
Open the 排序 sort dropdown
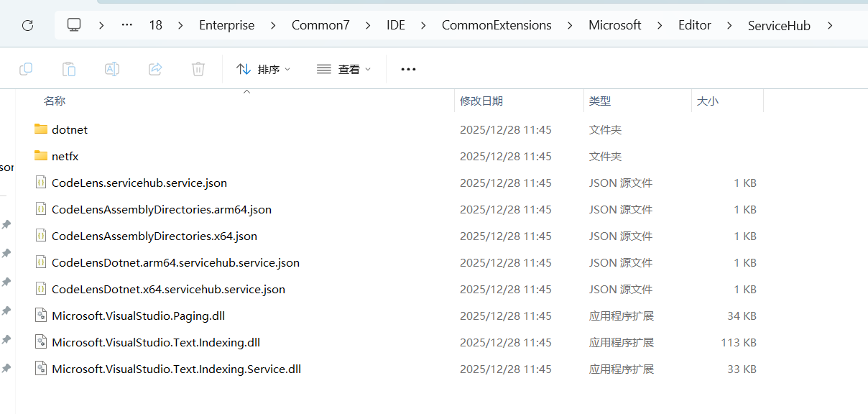[263, 69]
